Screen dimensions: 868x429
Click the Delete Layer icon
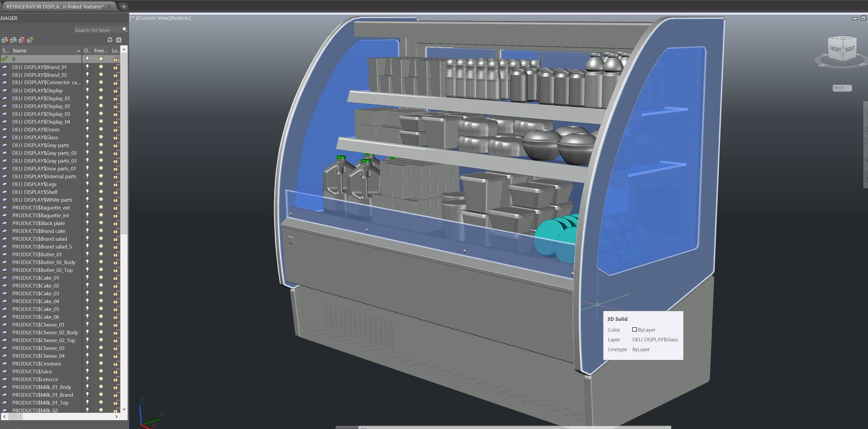pyautogui.click(x=22, y=40)
